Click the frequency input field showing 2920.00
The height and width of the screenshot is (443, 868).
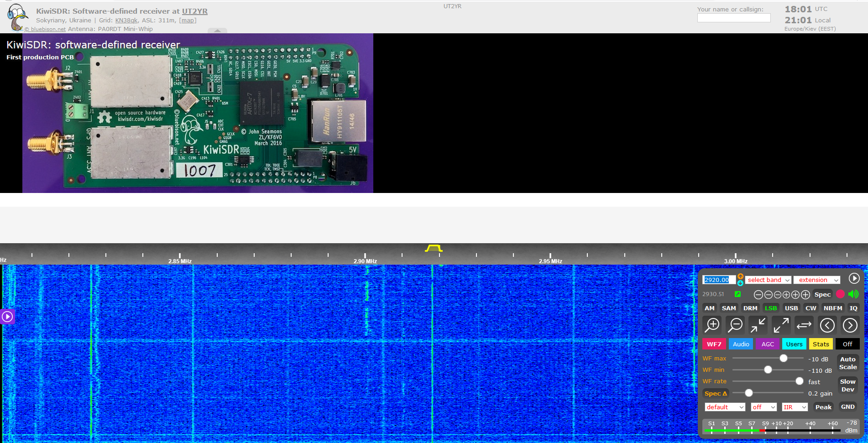tap(719, 280)
